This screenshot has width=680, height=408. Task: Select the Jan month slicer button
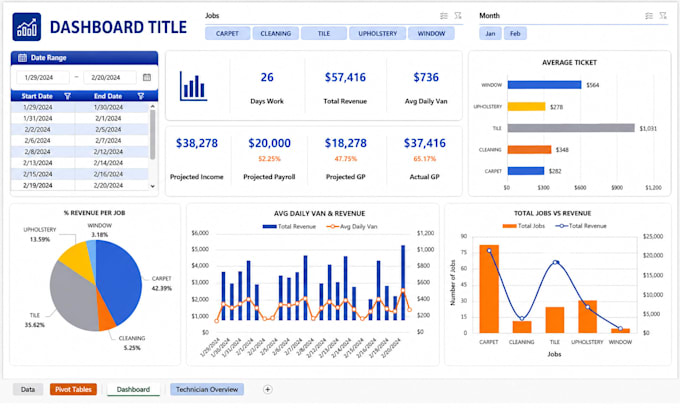490,33
